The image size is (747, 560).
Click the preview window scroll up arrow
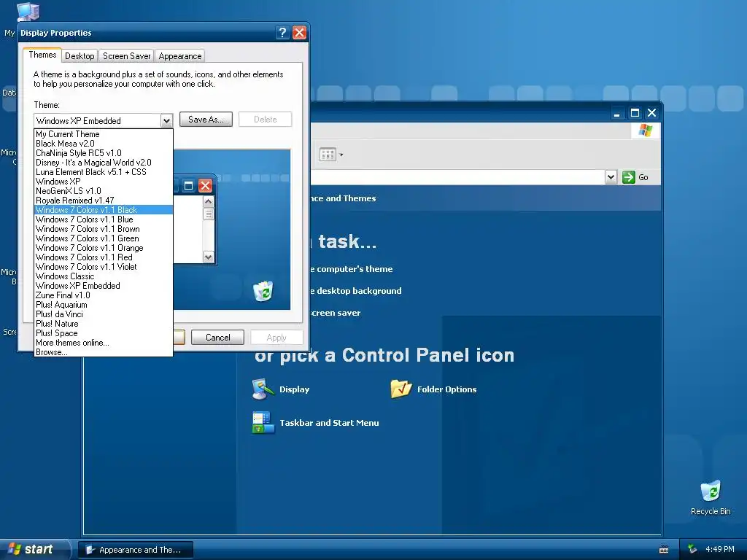[208, 201]
